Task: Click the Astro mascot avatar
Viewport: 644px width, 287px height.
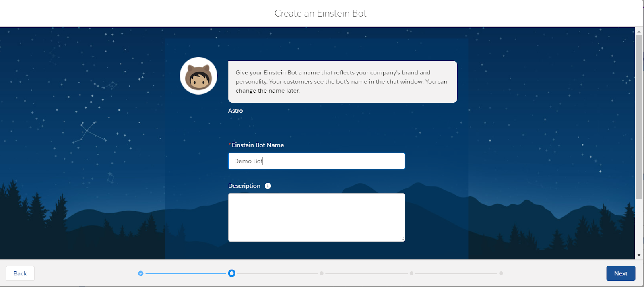Action: coord(198,76)
